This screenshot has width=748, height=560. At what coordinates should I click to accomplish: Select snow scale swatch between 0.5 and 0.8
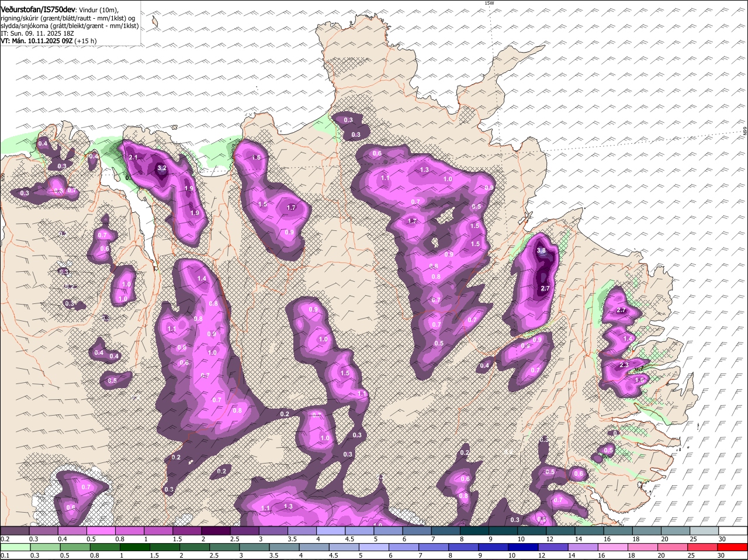(101, 531)
